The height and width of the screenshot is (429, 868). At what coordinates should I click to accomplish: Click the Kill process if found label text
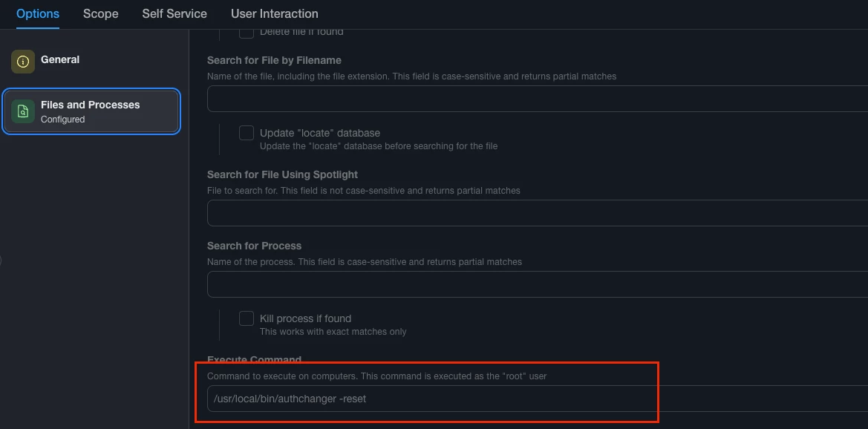(x=306, y=318)
